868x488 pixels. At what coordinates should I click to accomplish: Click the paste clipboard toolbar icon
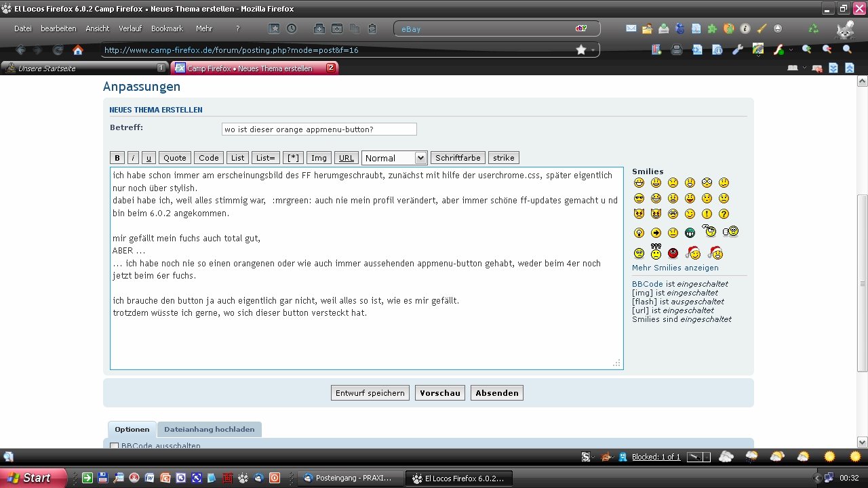pyautogui.click(x=372, y=28)
